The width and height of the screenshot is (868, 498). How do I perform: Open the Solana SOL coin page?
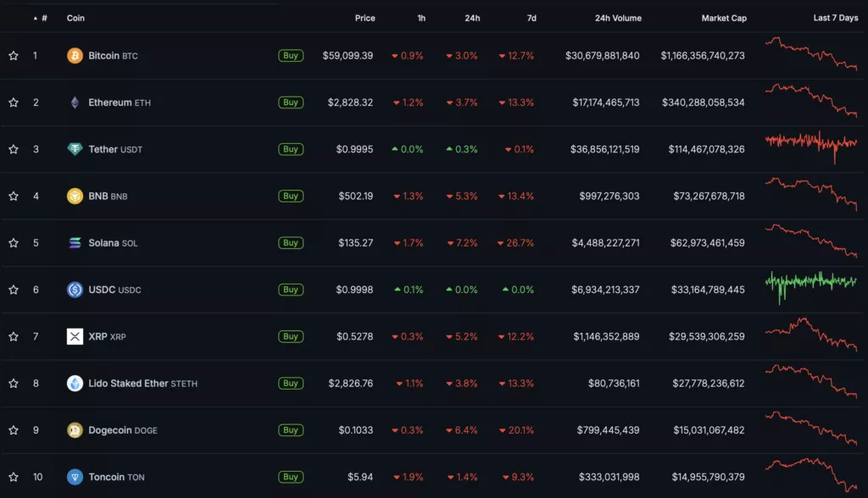113,243
